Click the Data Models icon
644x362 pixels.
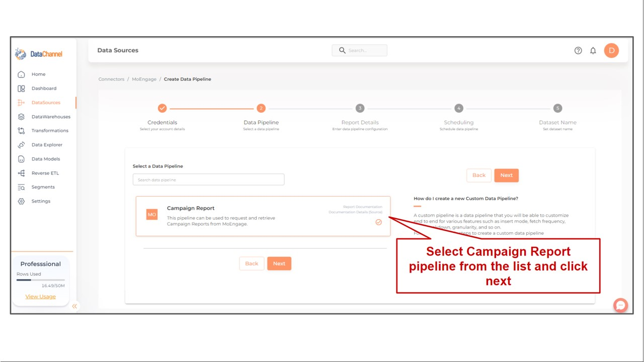coord(21,159)
